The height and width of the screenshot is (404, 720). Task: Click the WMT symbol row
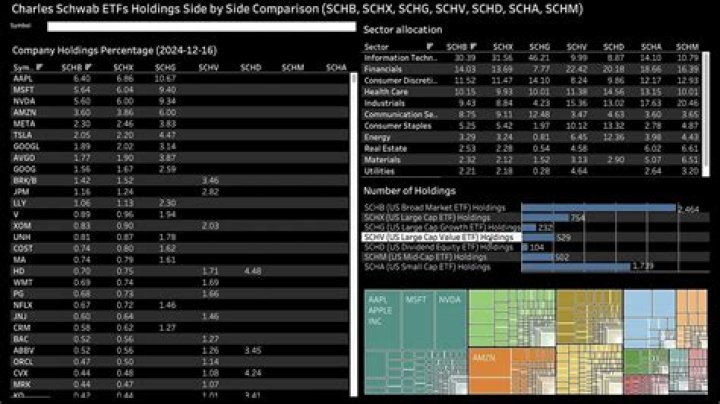pyautogui.click(x=179, y=282)
